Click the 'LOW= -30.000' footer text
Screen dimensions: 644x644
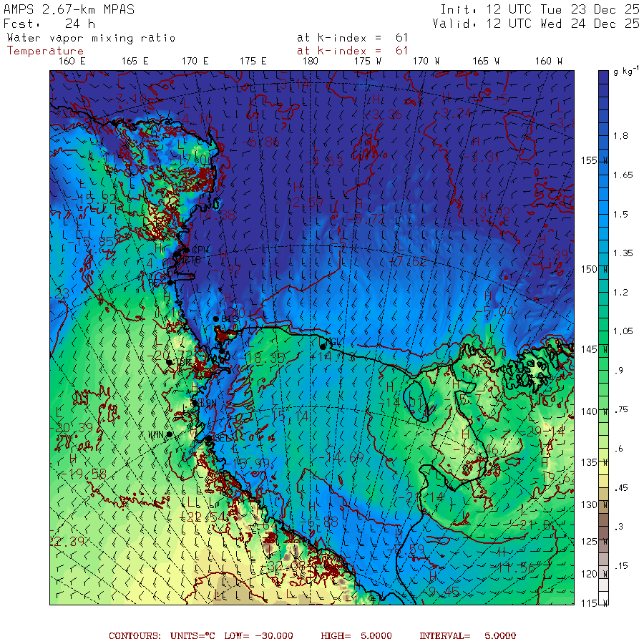(258, 636)
